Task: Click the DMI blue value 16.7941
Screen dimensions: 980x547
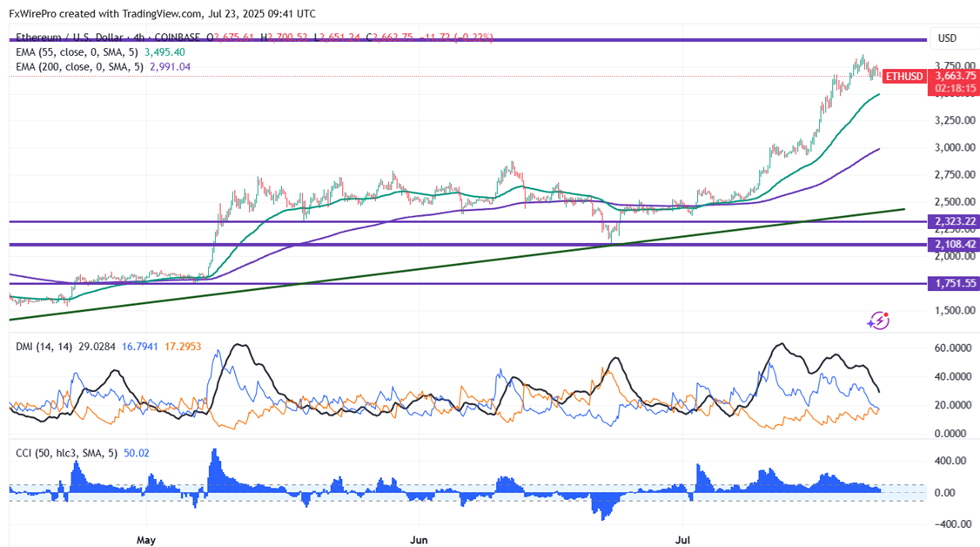Action: [140, 347]
